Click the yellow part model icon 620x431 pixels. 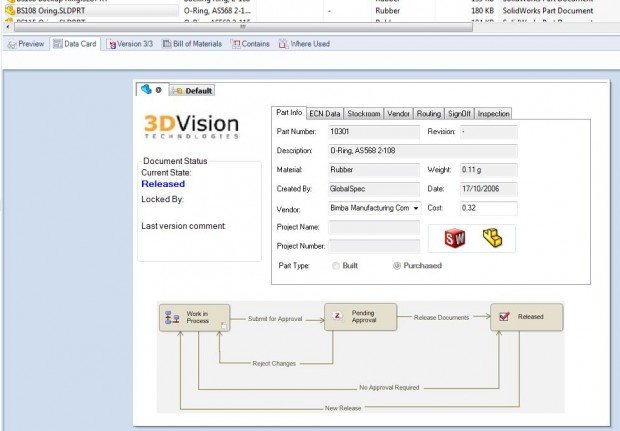tap(492, 238)
